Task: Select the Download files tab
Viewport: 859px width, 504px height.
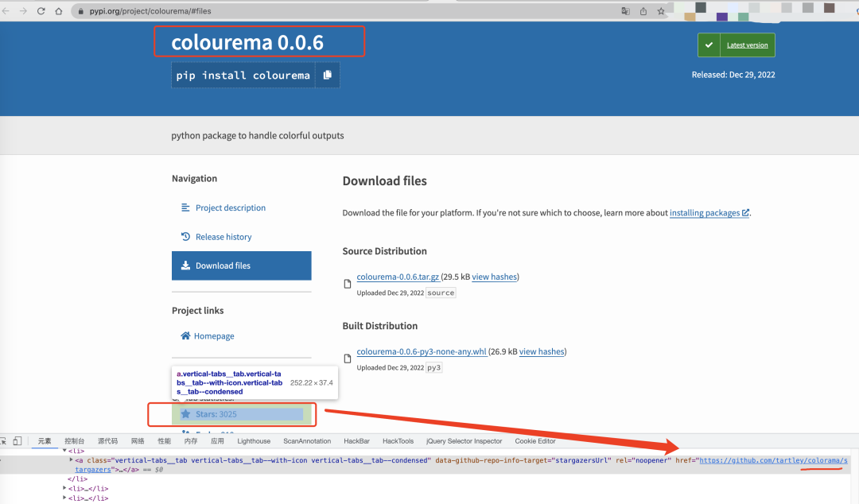Action: click(242, 266)
